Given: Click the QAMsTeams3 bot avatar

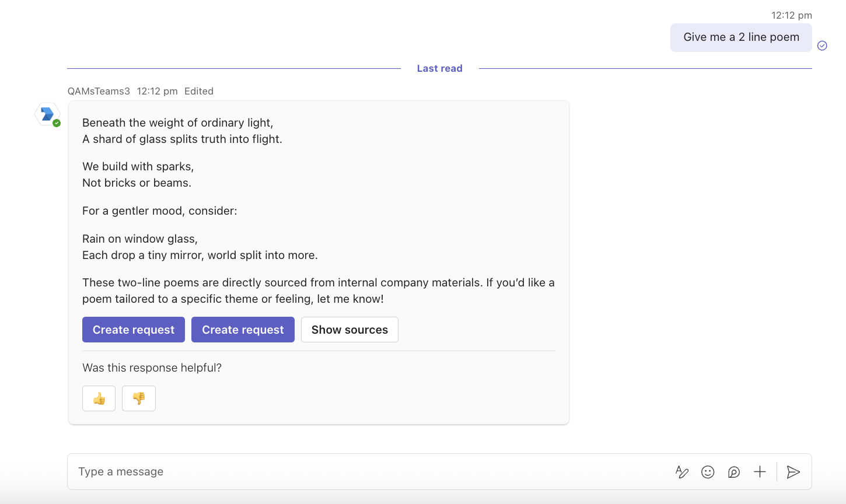Looking at the screenshot, I should (47, 114).
